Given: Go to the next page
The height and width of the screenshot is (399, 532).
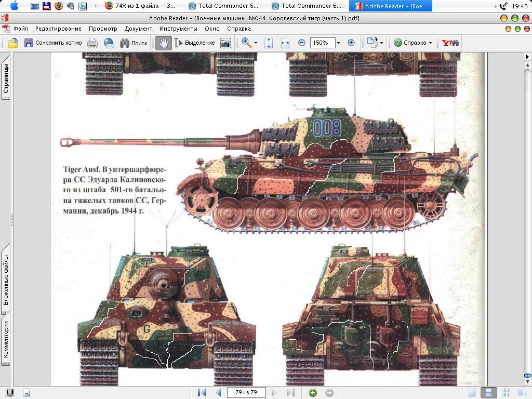Looking at the screenshot, I should pyautogui.click(x=274, y=393).
